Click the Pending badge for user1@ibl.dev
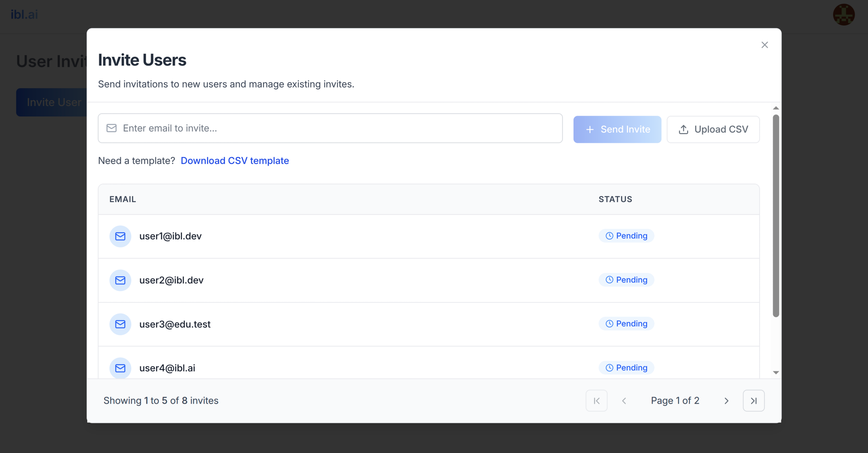 pyautogui.click(x=627, y=236)
